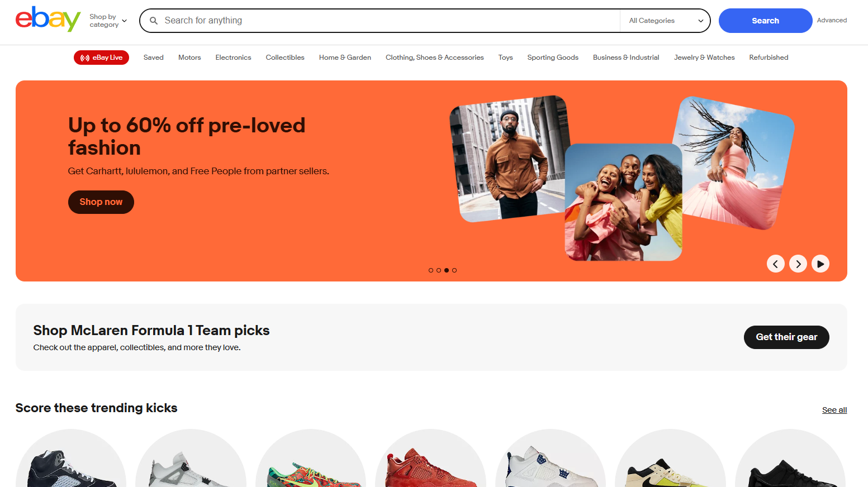Open the See all kicks link

[x=834, y=410]
